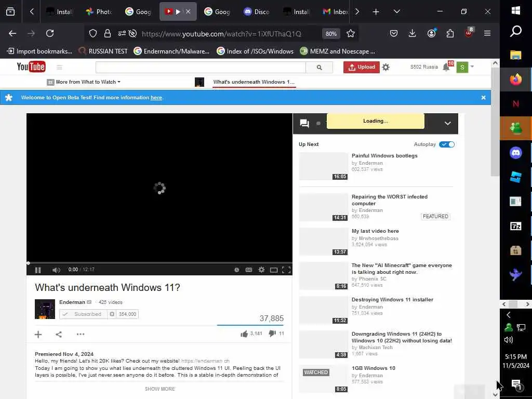Click the chat bubble icon in chat header
Image resolution: width=532 pixels, height=399 pixels.
304,124
